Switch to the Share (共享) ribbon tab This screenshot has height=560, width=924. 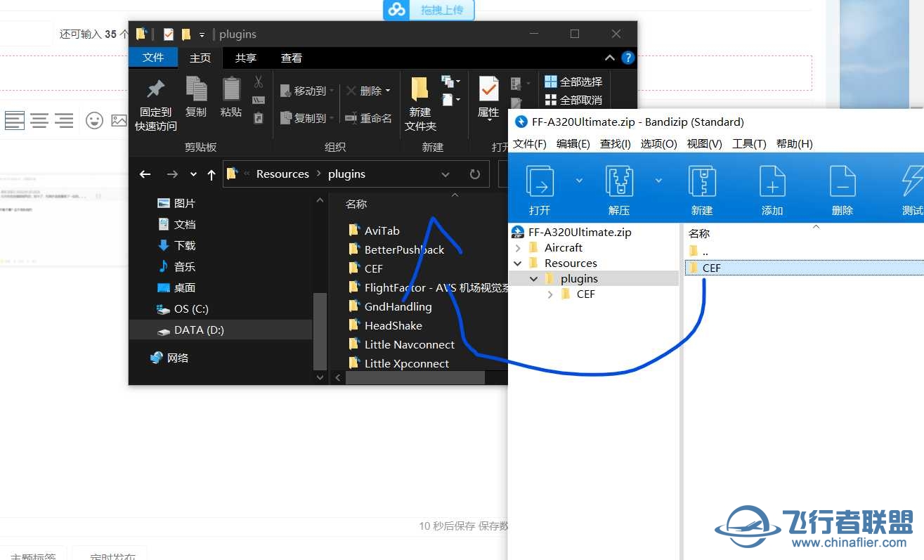[246, 58]
